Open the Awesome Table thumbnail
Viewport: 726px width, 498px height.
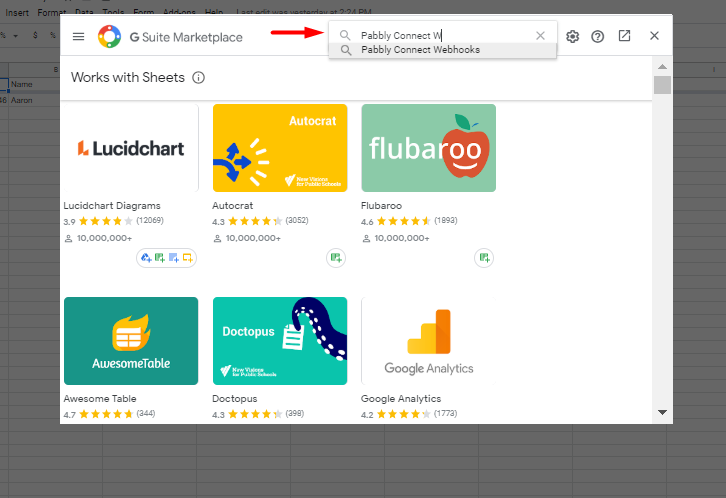[x=131, y=341]
